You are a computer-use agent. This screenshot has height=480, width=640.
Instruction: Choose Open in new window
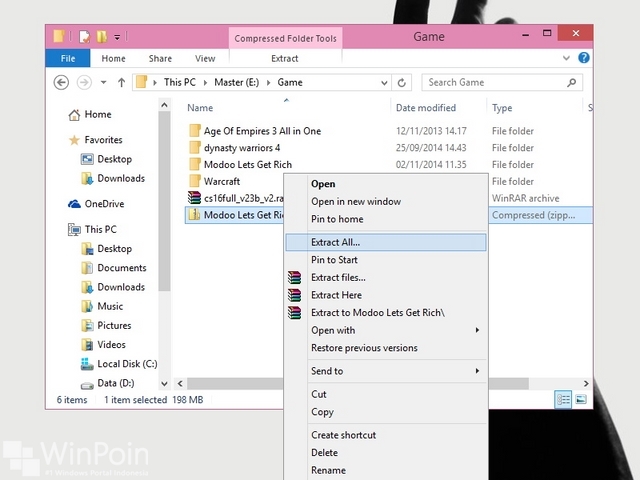(x=386, y=201)
